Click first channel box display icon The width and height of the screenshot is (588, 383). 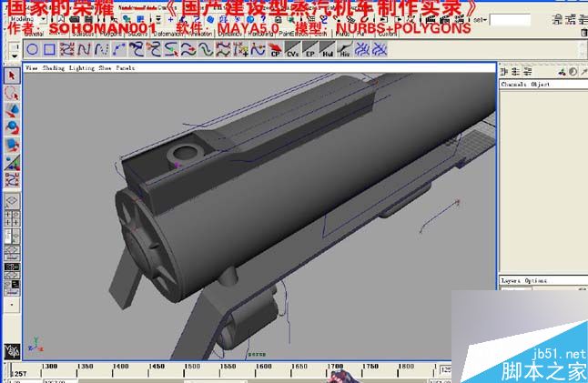pyautogui.click(x=504, y=72)
